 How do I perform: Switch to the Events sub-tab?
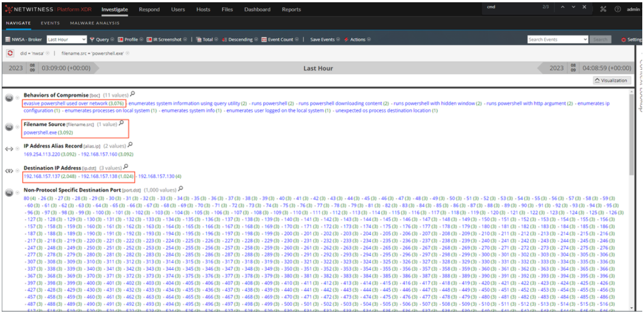[50, 23]
